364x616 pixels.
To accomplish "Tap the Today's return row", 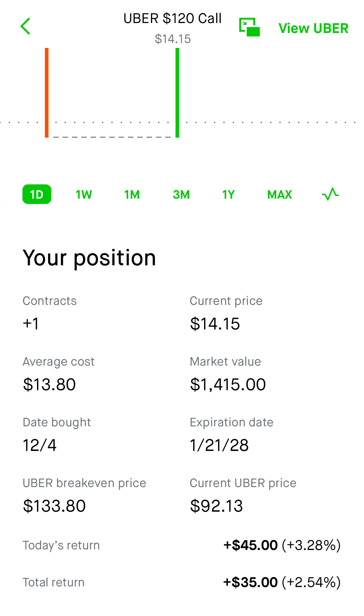I will pyautogui.click(x=182, y=545).
